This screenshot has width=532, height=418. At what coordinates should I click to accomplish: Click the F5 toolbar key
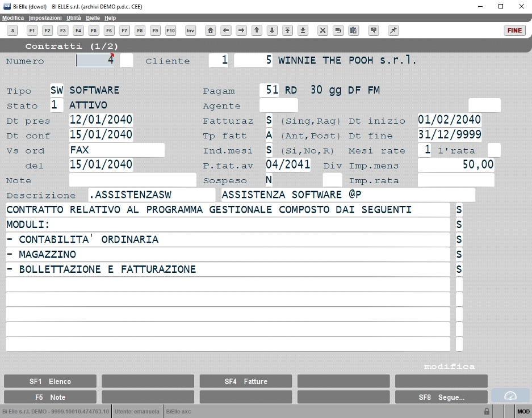click(x=94, y=31)
